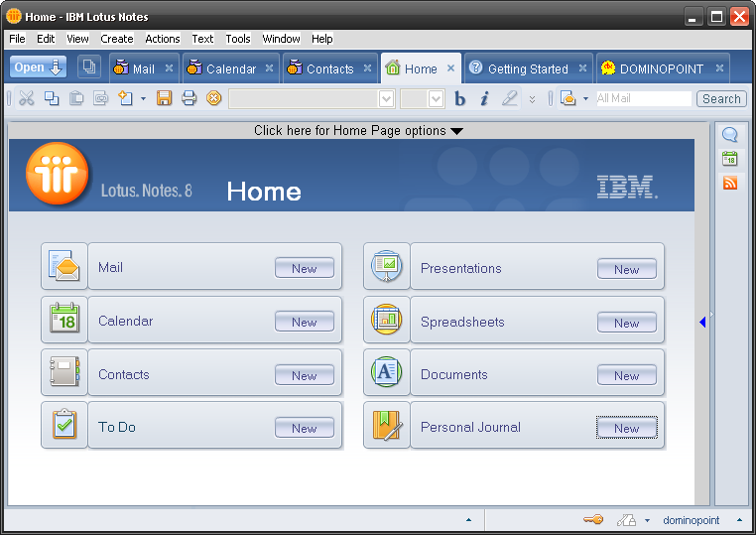
Task: Click the Paste clipboard toolbar icon
Action: pos(76,98)
